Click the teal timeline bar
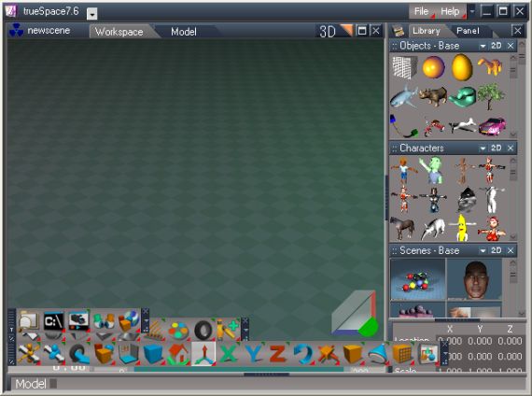 (x=239, y=369)
